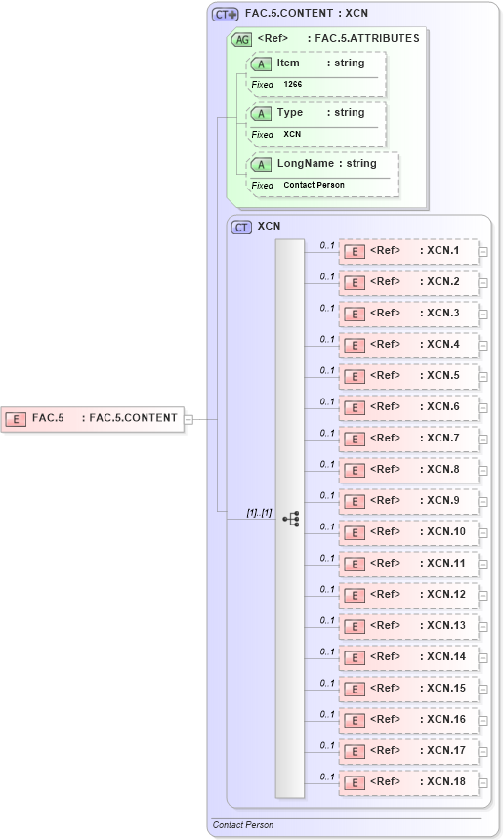The height and width of the screenshot is (840, 504).
Task: Click the Item : string attribute label
Action: pyautogui.click(x=320, y=63)
